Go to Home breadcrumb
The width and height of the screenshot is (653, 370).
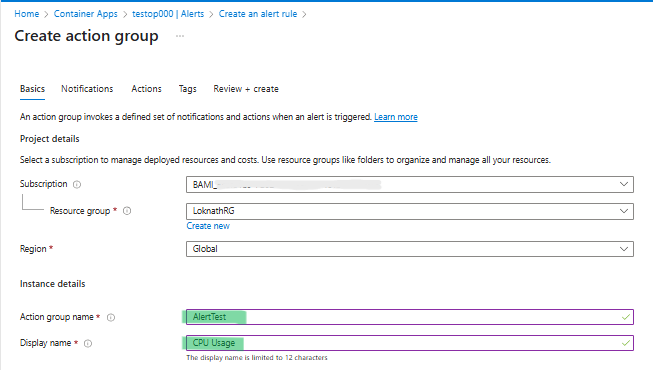point(27,14)
